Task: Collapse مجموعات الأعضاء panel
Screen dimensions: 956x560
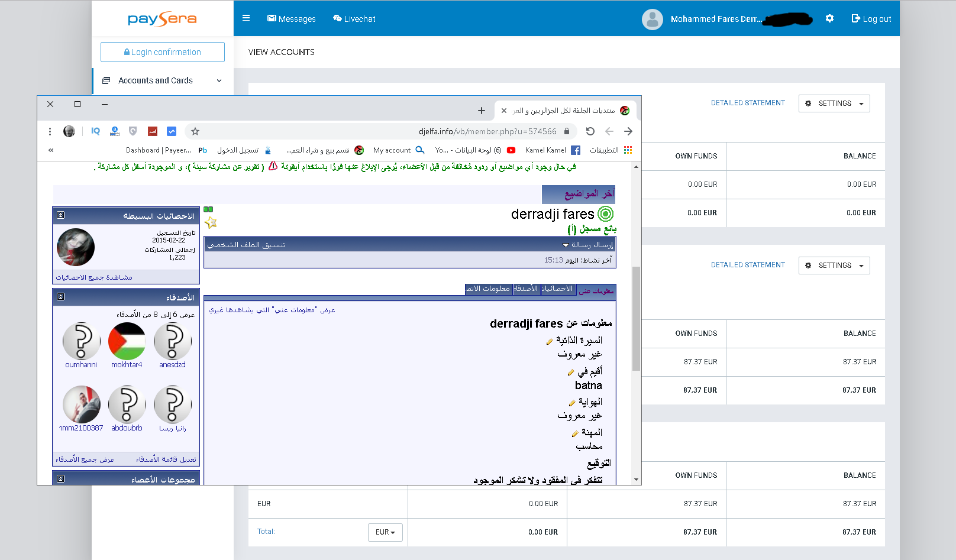Action: click(x=60, y=479)
